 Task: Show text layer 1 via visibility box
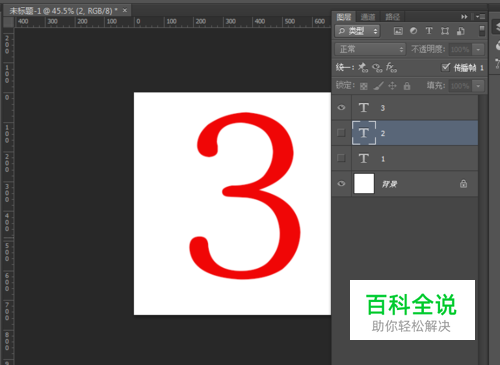(x=341, y=158)
